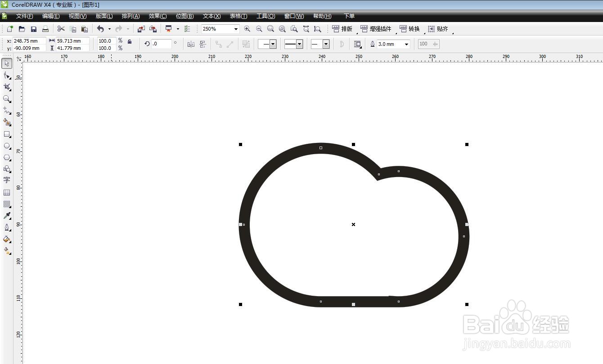Select the Eyedropper tool

point(7,216)
